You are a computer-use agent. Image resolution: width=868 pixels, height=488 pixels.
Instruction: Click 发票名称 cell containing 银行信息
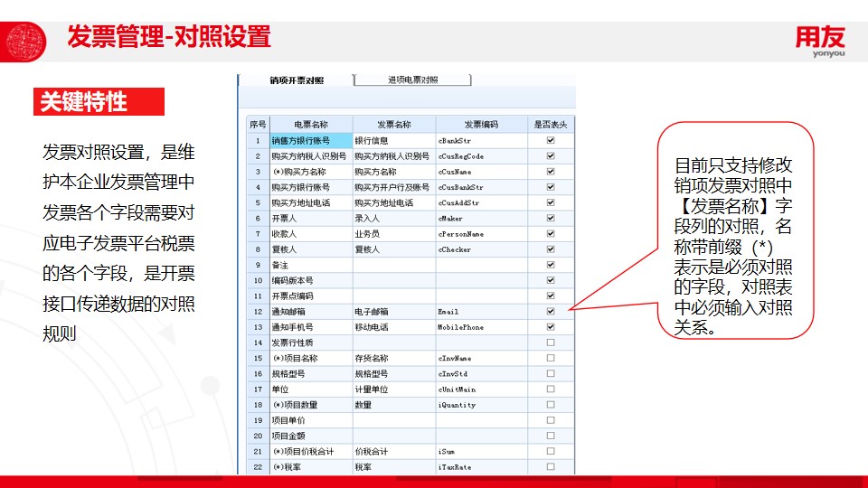pyautogui.click(x=393, y=141)
